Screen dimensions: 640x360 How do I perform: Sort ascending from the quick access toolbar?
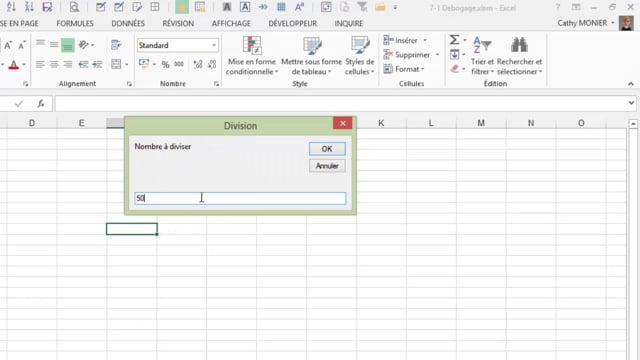pyautogui.click(x=11, y=7)
